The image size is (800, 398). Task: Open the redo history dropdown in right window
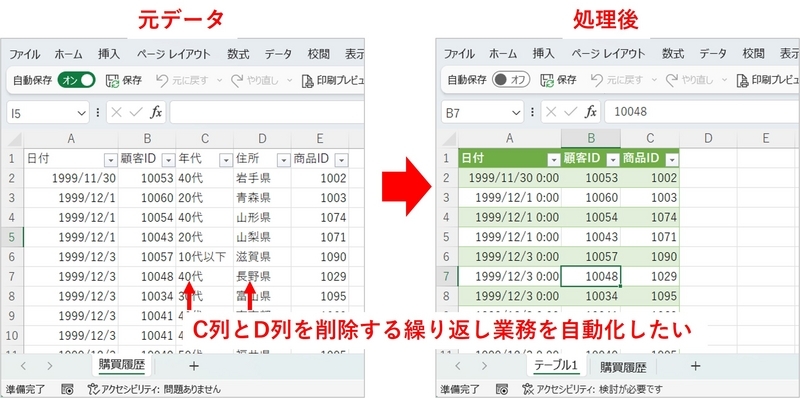coord(724,80)
